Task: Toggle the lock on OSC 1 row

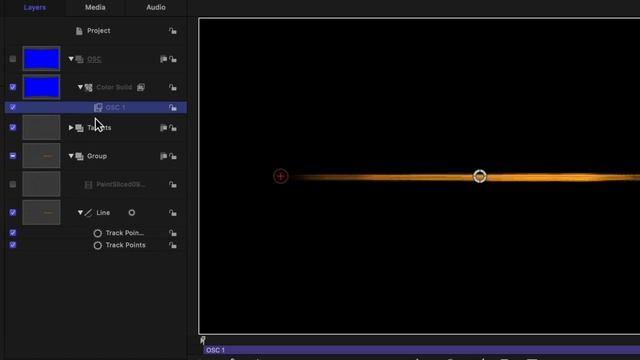Action: 173,108
